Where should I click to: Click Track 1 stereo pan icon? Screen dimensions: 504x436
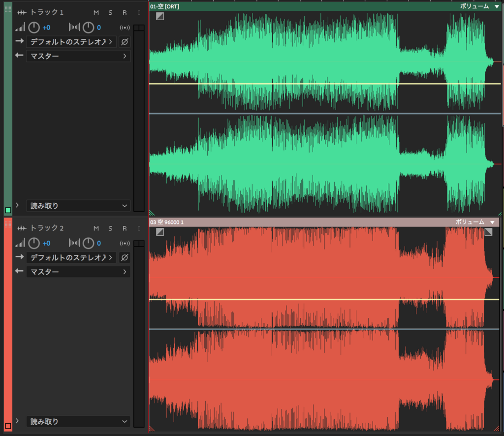pyautogui.click(x=74, y=27)
